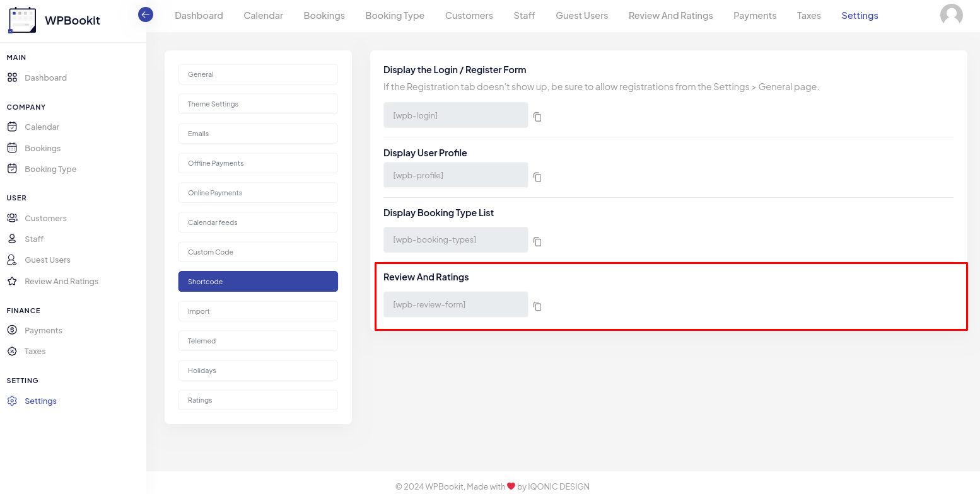Open the Telemed settings section
980x494 pixels.
pos(258,341)
